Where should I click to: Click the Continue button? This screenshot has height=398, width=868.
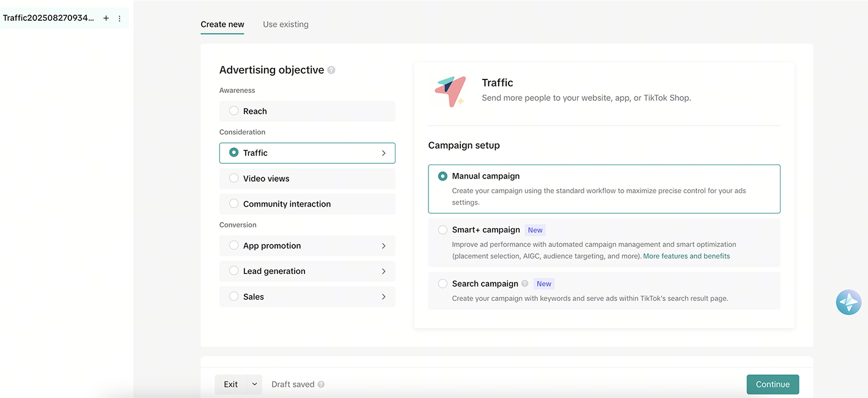[x=773, y=385]
